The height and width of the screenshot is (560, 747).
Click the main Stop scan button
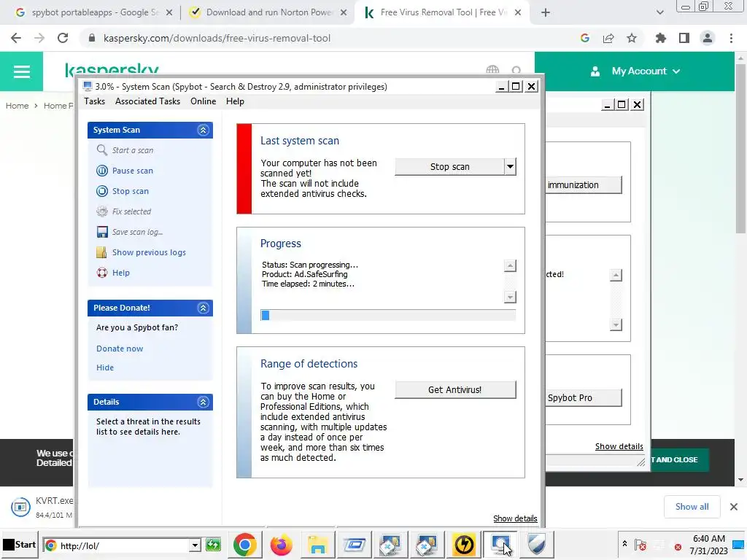449,167
